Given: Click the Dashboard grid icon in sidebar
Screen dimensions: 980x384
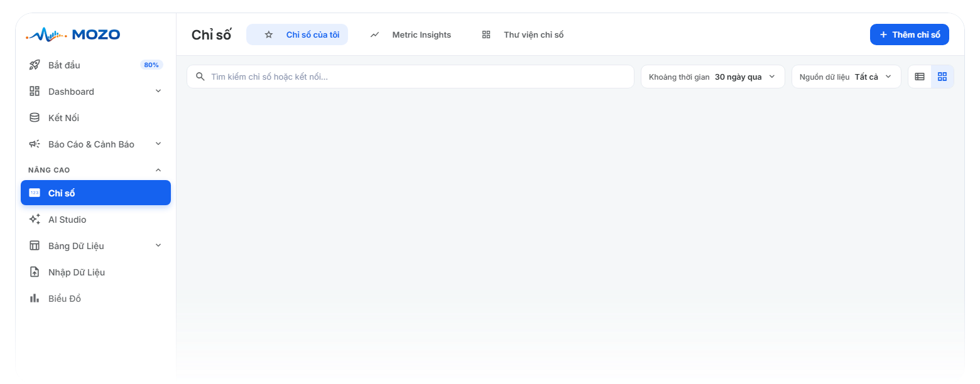Looking at the screenshot, I should click(x=35, y=92).
